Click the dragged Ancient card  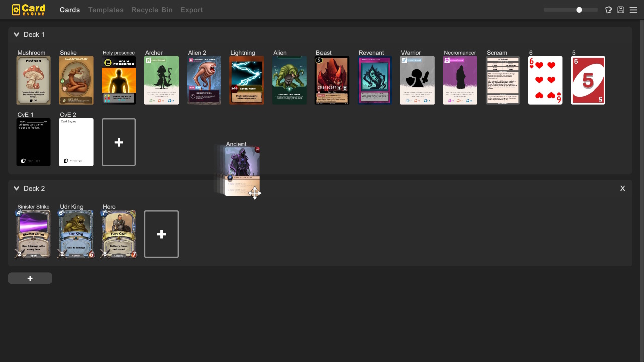coord(242,171)
